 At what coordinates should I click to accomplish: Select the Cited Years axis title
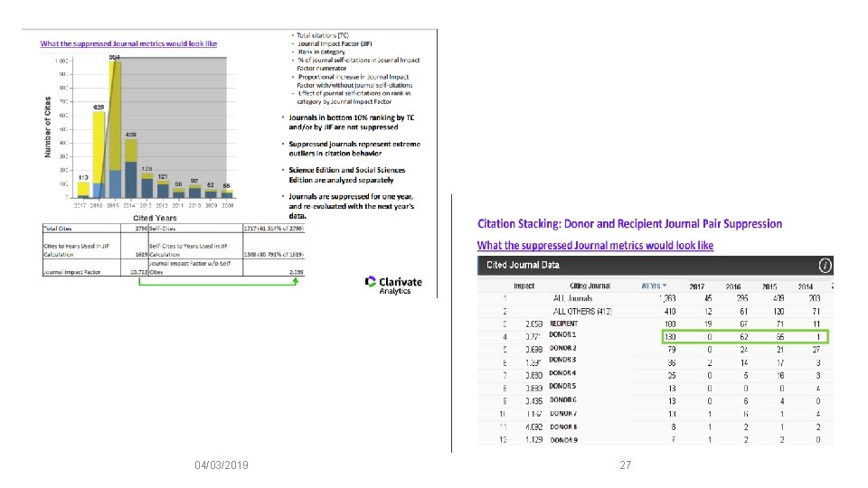[x=155, y=218]
